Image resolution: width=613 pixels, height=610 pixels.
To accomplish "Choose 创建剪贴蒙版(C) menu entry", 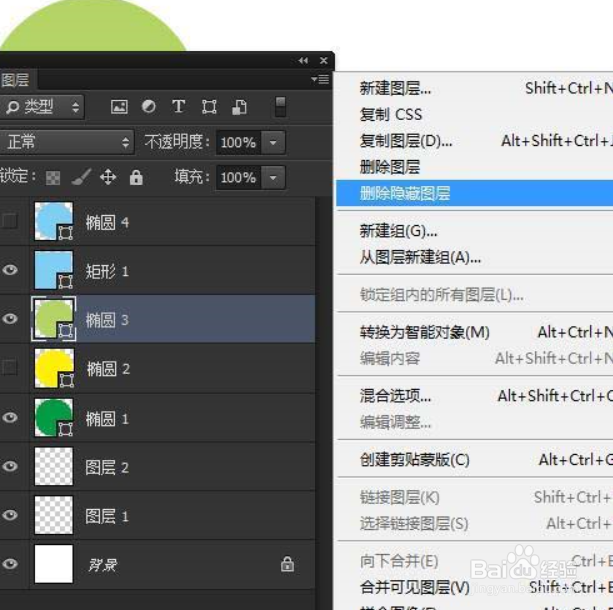I will (x=414, y=460).
